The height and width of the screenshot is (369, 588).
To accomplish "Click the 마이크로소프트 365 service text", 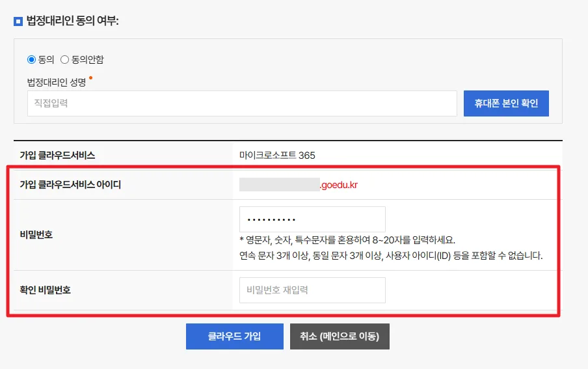I will click(x=277, y=156).
